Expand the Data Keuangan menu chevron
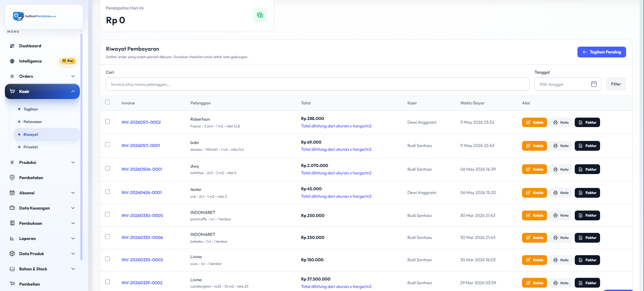 tap(73, 208)
